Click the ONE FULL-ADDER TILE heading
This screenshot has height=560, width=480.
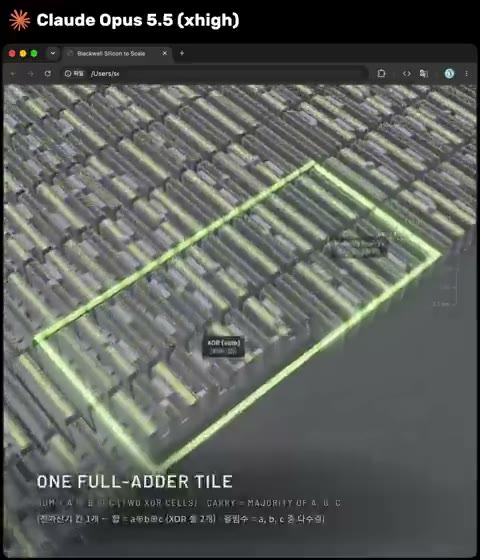tap(135, 482)
